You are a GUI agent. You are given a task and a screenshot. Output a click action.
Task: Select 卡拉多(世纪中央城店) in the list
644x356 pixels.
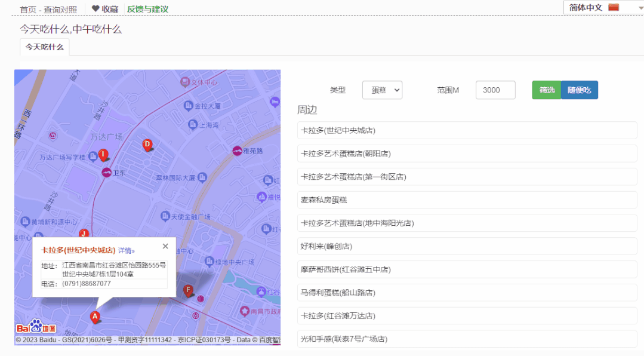(467, 130)
